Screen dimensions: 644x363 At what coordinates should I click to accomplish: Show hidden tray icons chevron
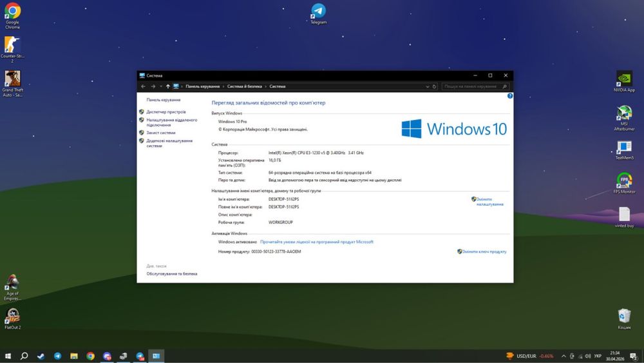coord(563,356)
